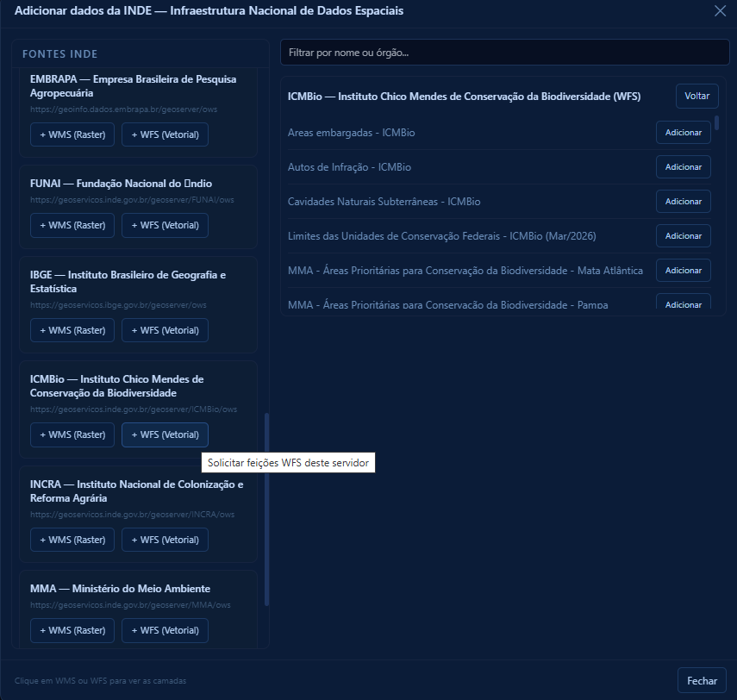
Task: Select the ICMBio geoserver URL text
Action: [134, 409]
